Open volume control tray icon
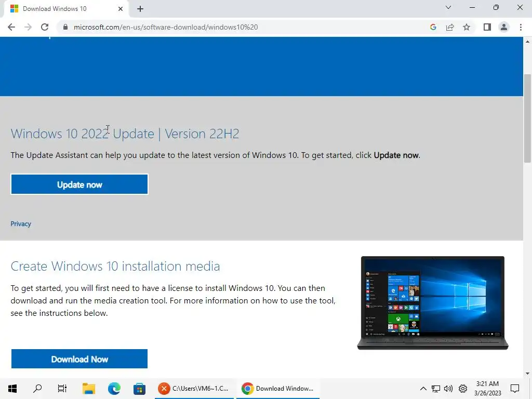Screen dimensions: 532x399 448,389
